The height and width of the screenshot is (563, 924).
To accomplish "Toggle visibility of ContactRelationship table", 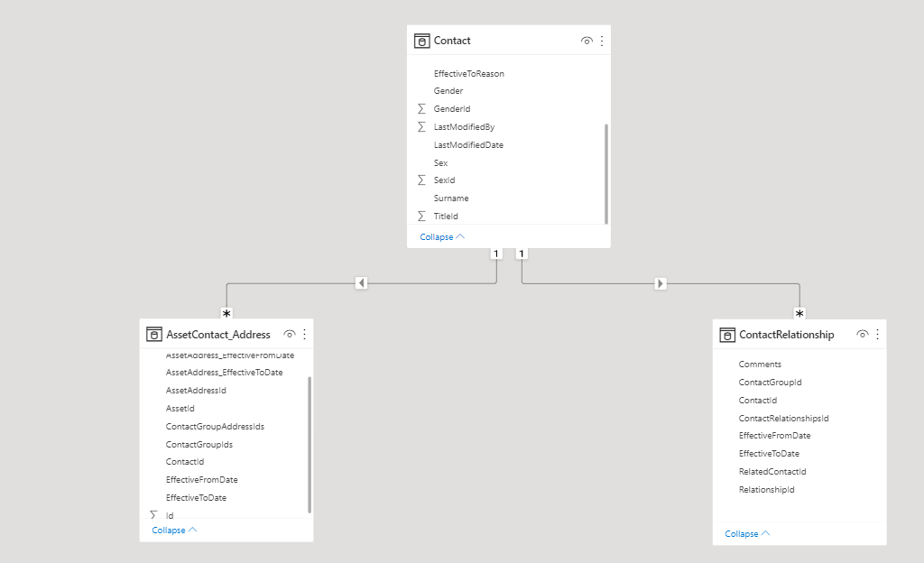I will [x=863, y=335].
